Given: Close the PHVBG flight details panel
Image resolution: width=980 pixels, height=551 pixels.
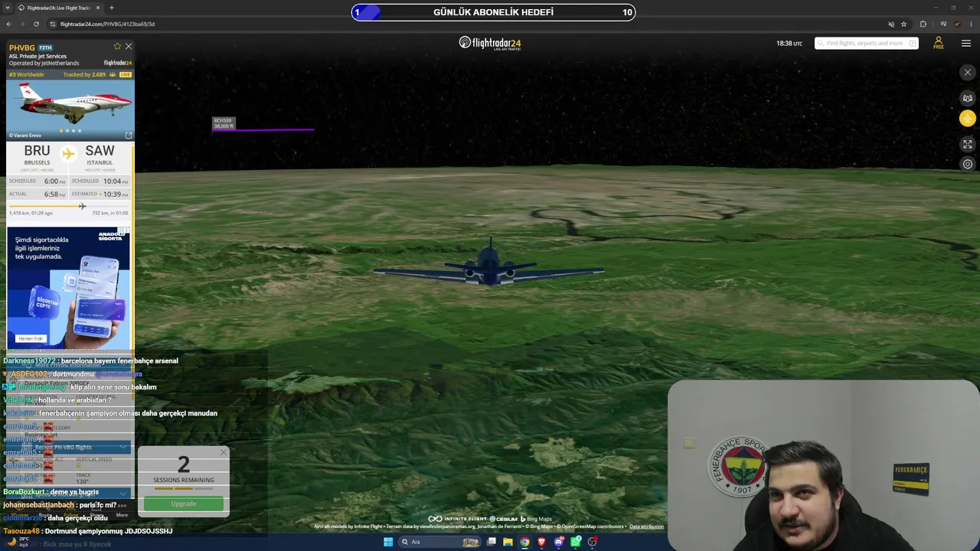Looking at the screenshot, I should (x=128, y=47).
